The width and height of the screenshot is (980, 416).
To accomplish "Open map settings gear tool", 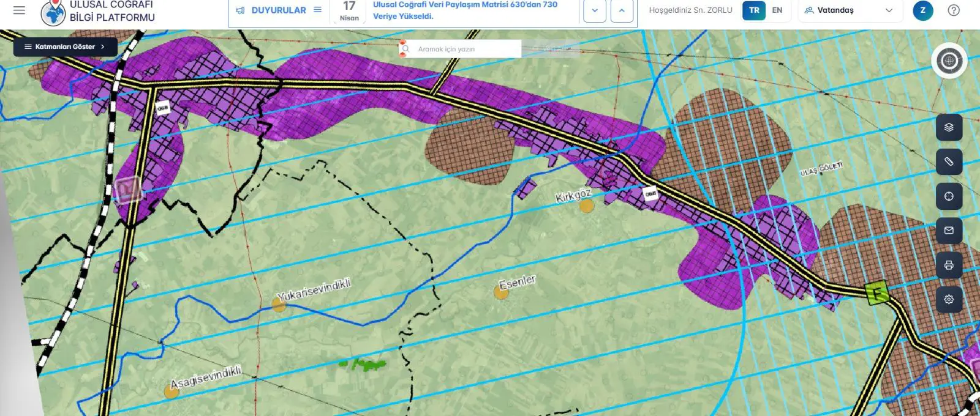I will (949, 300).
